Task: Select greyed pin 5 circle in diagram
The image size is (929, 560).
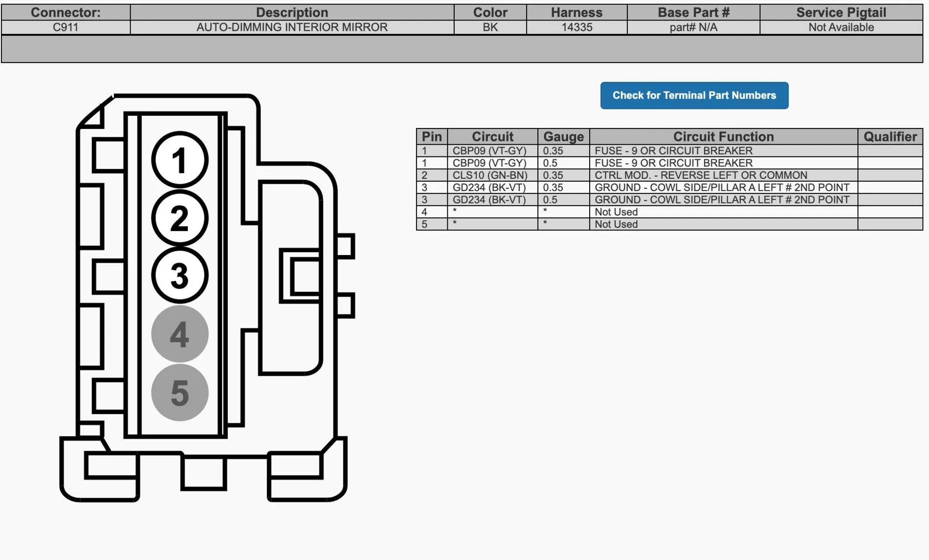Action: coord(180,392)
